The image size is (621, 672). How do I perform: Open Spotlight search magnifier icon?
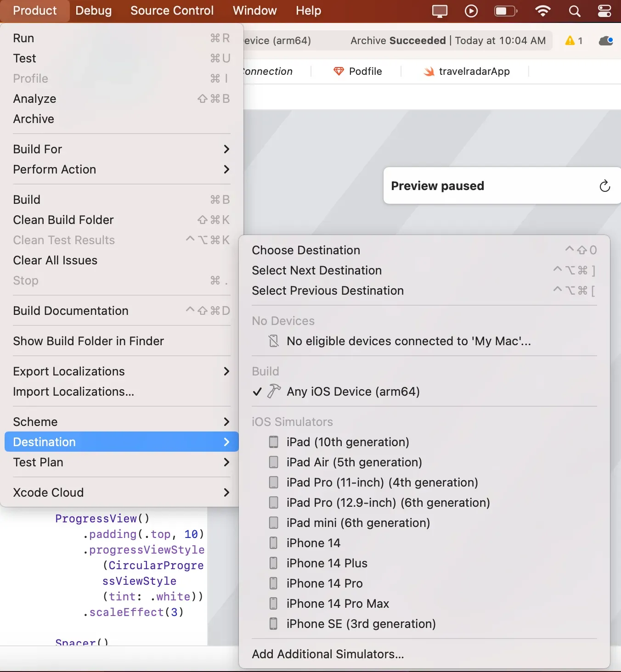click(x=575, y=11)
